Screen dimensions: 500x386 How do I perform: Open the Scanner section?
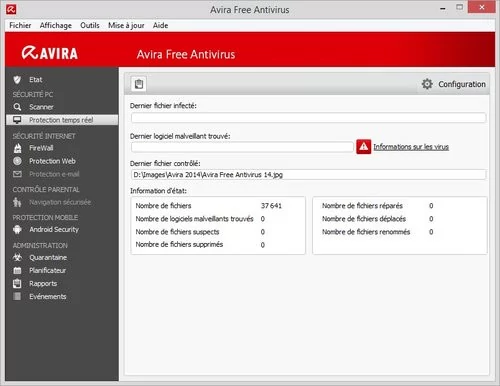41,107
